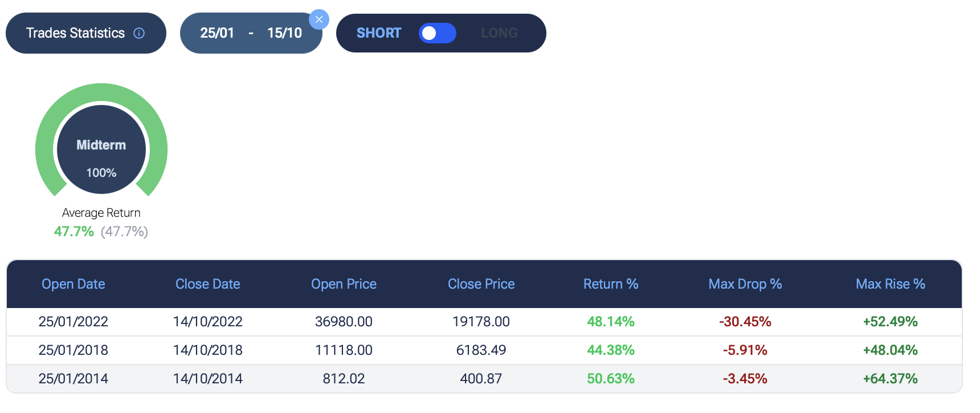Click the Trades Statistics button
980x413 pixels.
75,33
